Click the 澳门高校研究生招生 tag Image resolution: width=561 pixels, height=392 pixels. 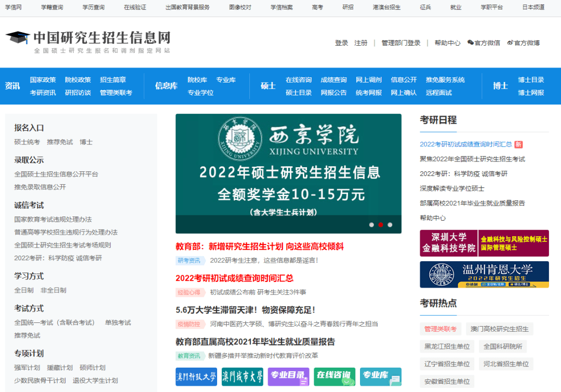pyautogui.click(x=500, y=329)
